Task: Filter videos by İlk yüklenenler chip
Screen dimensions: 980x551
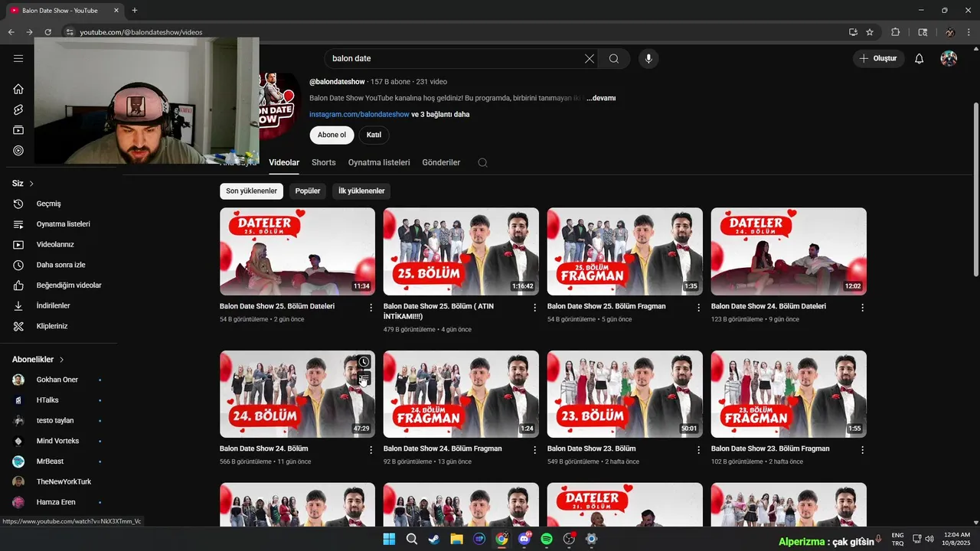Action: point(361,191)
